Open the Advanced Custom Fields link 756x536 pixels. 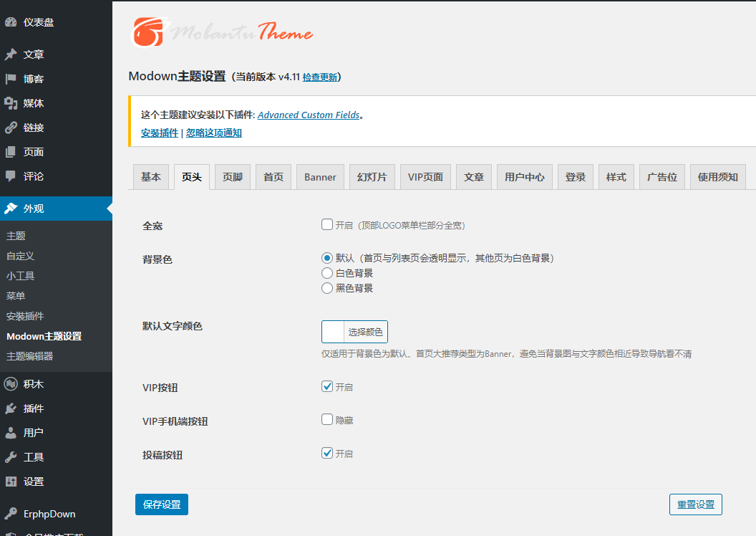pyautogui.click(x=309, y=115)
